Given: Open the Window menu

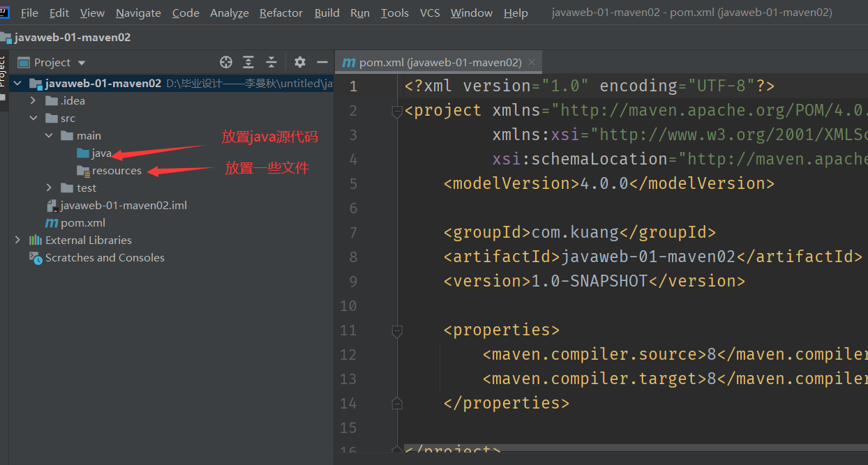Looking at the screenshot, I should pyautogui.click(x=472, y=13).
